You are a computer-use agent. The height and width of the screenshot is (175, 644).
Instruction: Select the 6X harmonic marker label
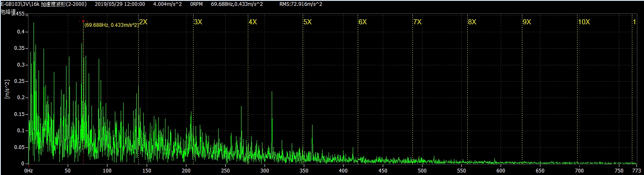(x=362, y=22)
